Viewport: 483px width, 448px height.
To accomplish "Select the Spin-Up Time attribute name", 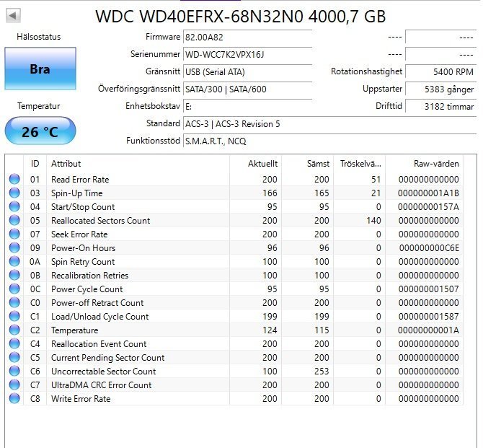I will (x=76, y=193).
